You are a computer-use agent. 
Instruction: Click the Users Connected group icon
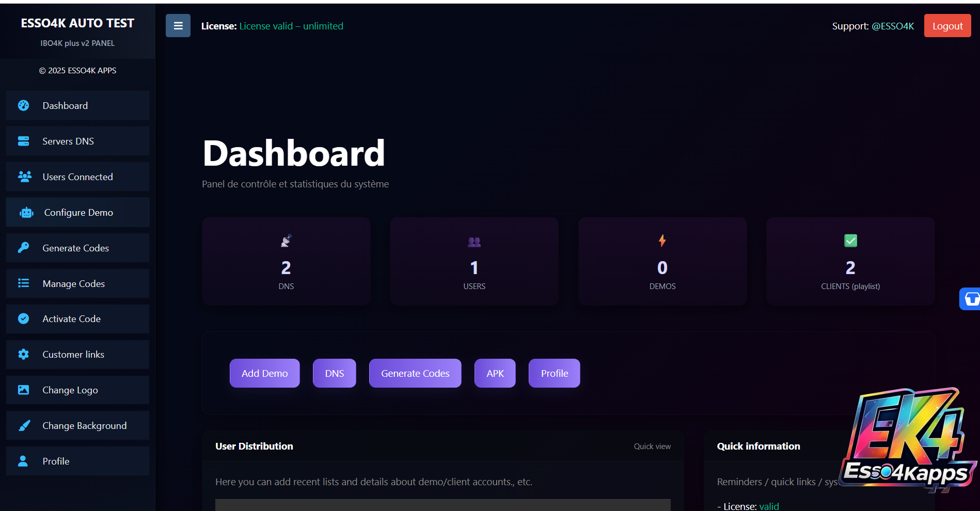(x=24, y=177)
